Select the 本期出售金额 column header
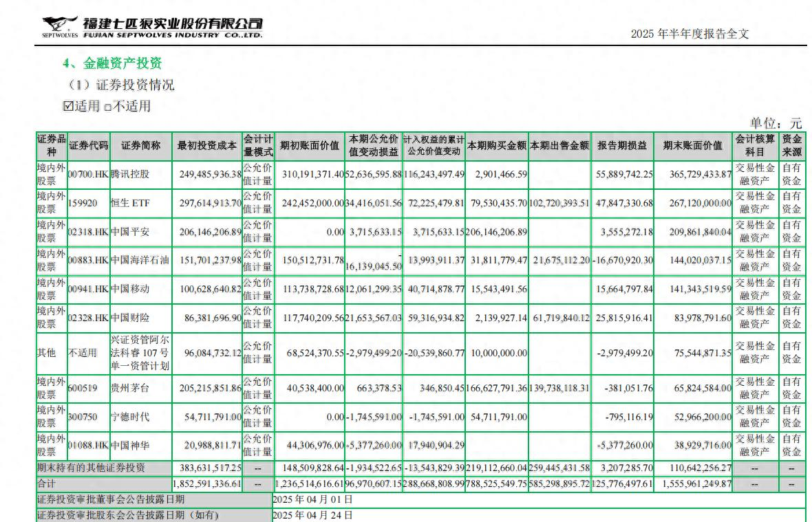The height and width of the screenshot is (522, 812). pyautogui.click(x=559, y=146)
